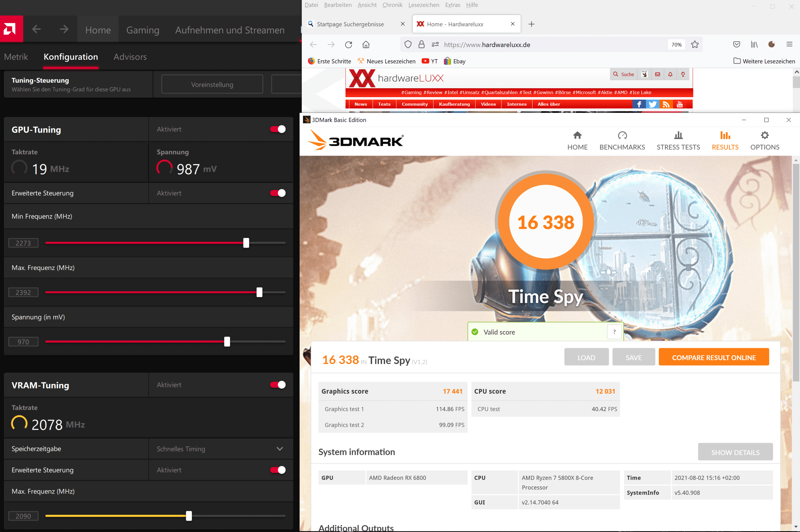Screen dimensions: 800x532
Task: Click the AMD logo icon
Action: pyautogui.click(x=12, y=29)
